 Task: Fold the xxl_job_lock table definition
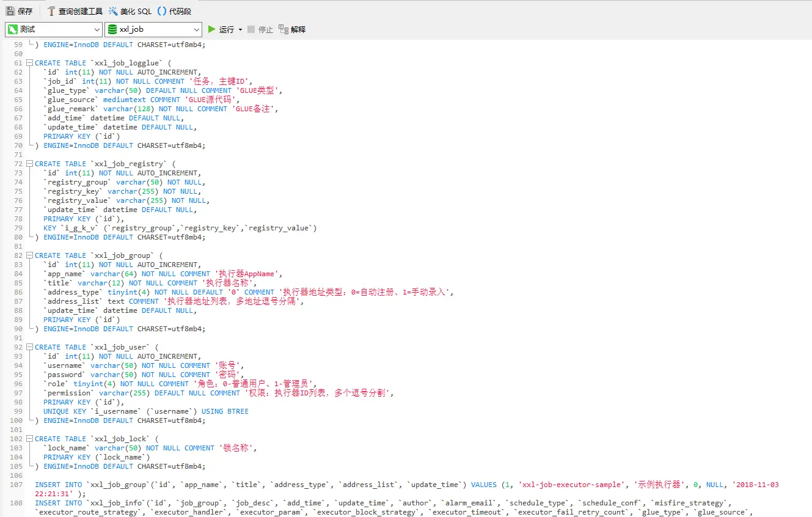(x=29, y=439)
